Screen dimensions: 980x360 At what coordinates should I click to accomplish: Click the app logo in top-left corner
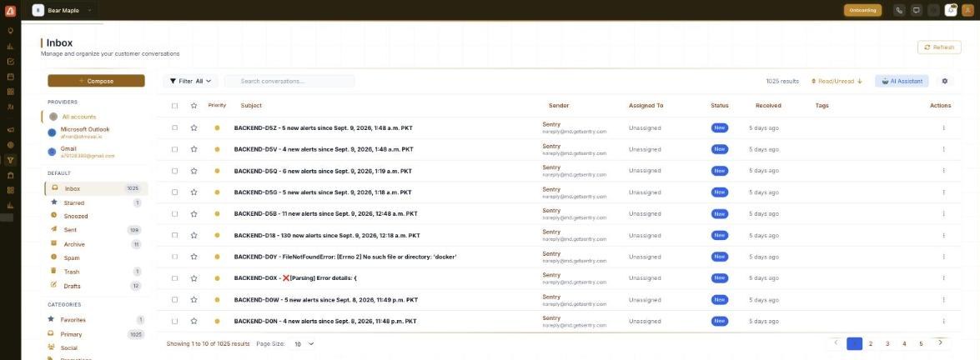(10, 10)
